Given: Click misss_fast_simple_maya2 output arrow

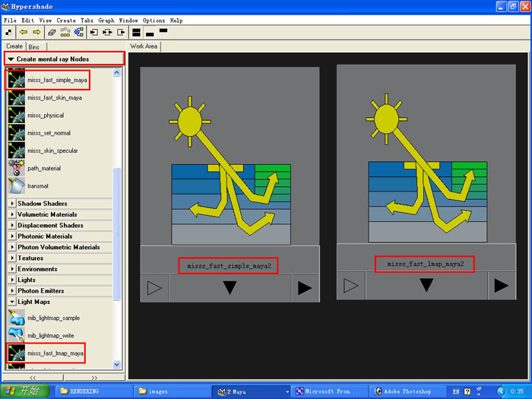Looking at the screenshot, I should 305,288.
